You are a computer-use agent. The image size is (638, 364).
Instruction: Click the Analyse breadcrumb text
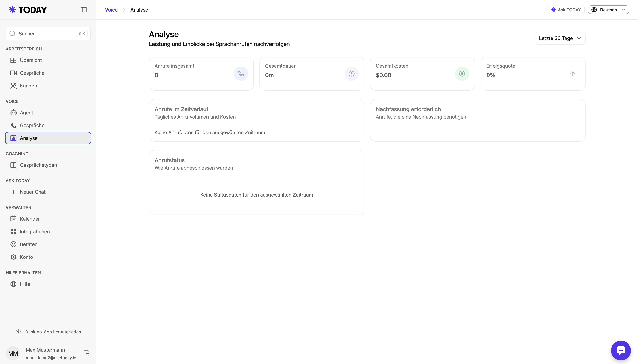coord(139,10)
